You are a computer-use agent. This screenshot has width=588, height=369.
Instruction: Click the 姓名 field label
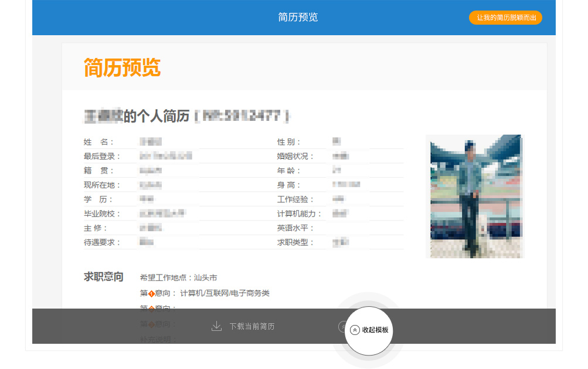click(98, 142)
